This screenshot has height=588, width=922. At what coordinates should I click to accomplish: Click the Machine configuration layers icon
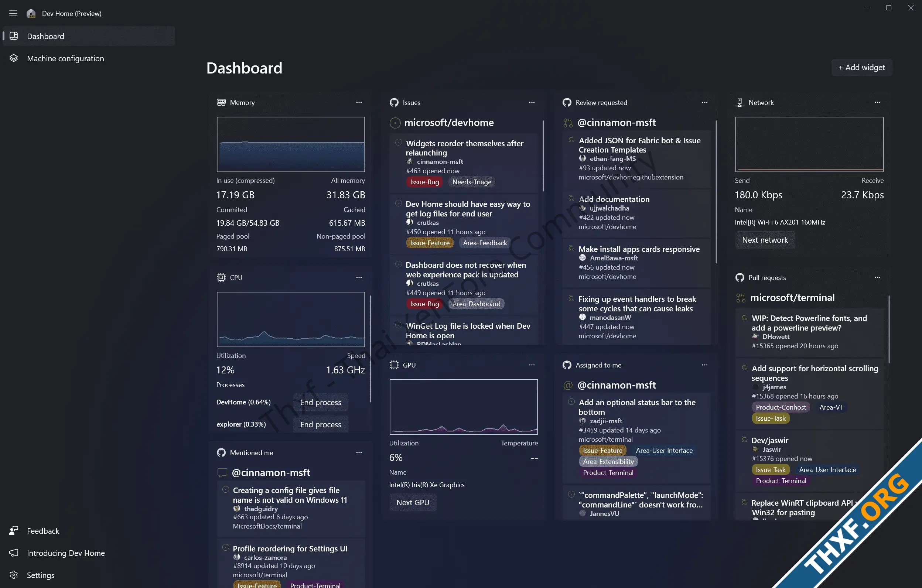[14, 58]
